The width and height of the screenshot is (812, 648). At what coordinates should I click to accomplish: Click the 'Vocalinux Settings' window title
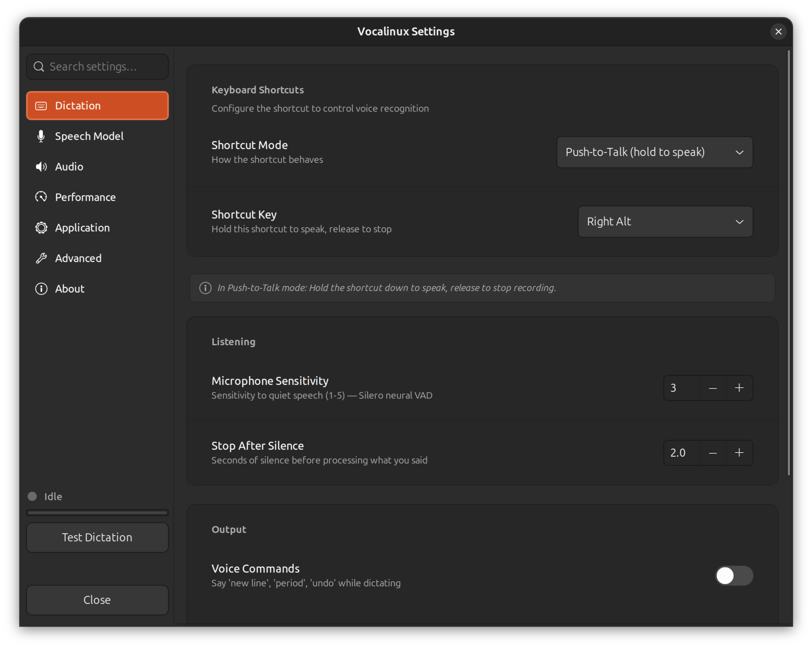pos(406,32)
